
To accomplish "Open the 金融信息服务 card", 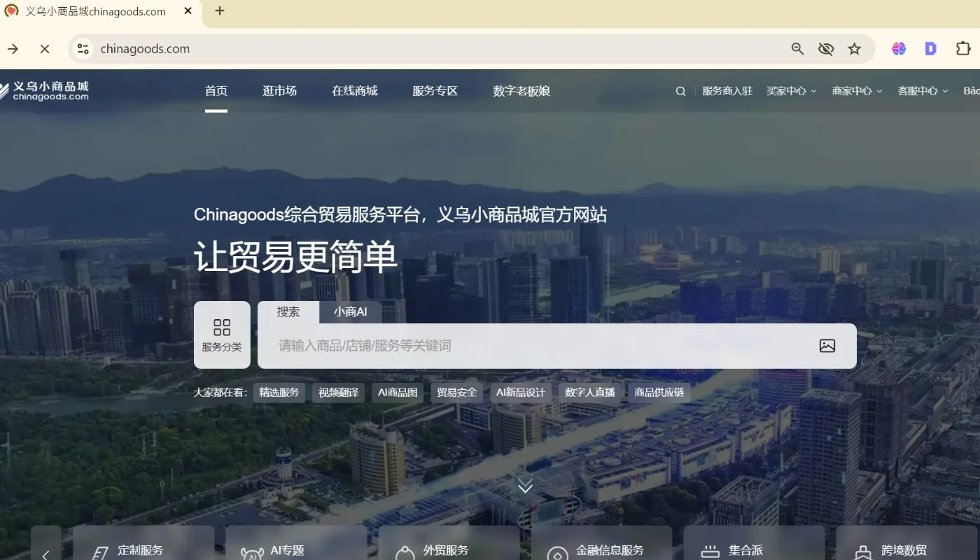I will 601,543.
